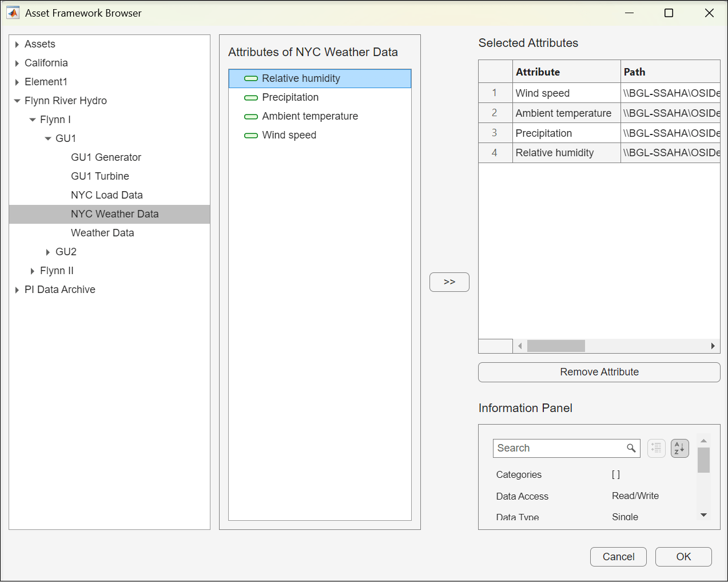Switch to categorized view in Information Panel
Screen dimensions: 728x582
pyautogui.click(x=656, y=448)
